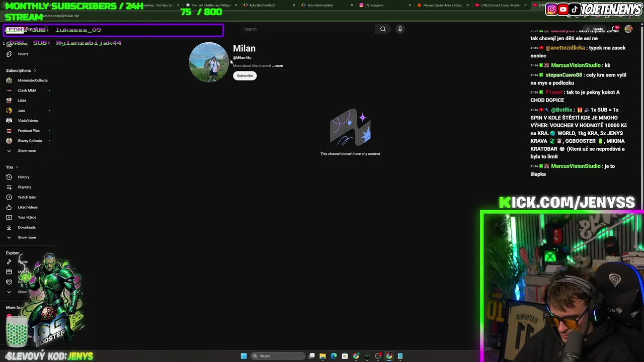
Task: Click the @Milan-t8c channel handle
Action: click(242, 58)
